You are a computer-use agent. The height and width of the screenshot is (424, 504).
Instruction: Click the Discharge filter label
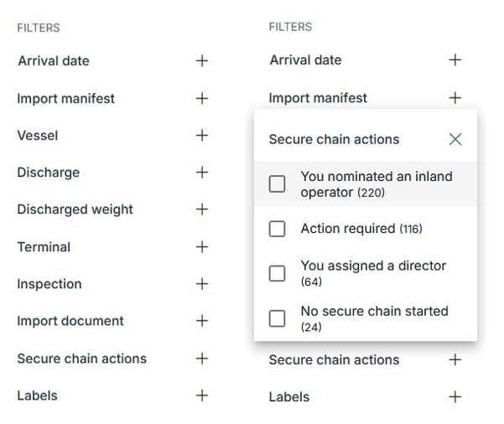pyautogui.click(x=48, y=173)
